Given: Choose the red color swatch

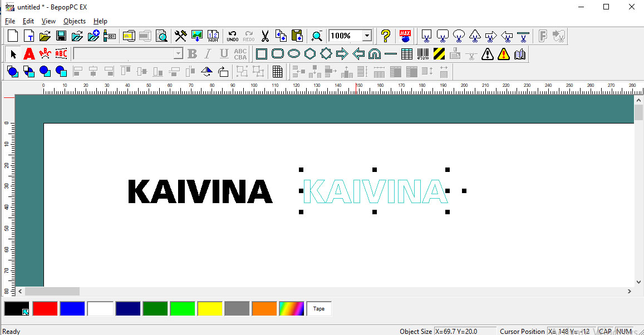Looking at the screenshot, I should pos(45,309).
